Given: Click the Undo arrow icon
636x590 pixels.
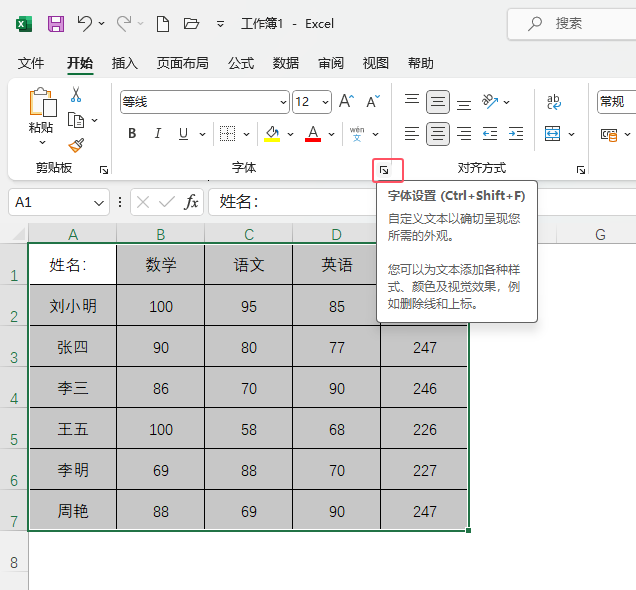Looking at the screenshot, I should (x=85, y=24).
